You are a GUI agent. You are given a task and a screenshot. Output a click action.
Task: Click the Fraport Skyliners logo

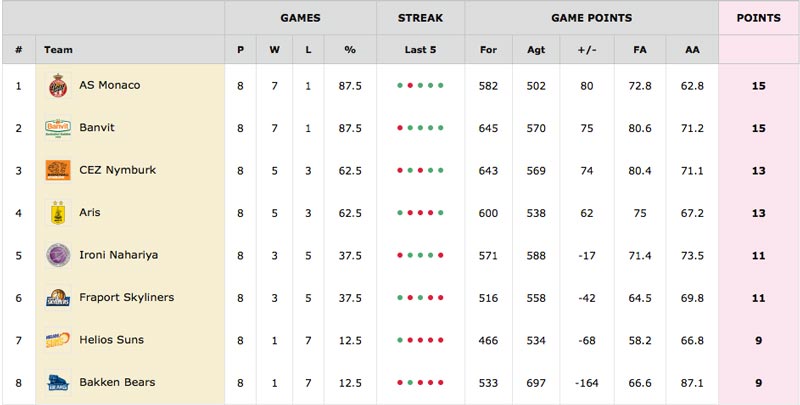[58, 297]
